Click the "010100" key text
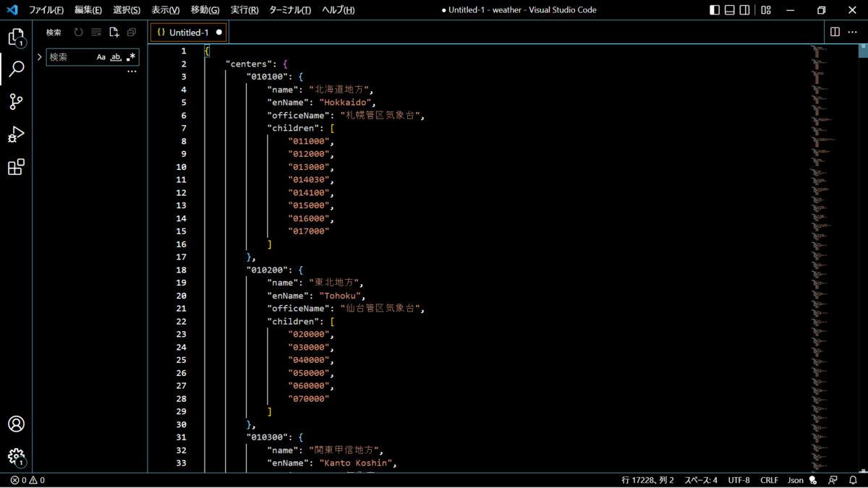Screen dimensions: 868x488 (268, 77)
